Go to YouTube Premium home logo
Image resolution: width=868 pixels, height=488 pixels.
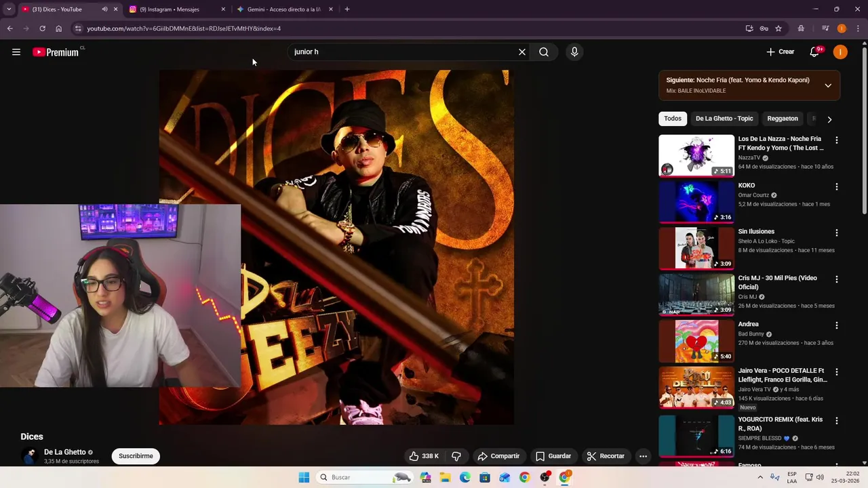point(56,52)
